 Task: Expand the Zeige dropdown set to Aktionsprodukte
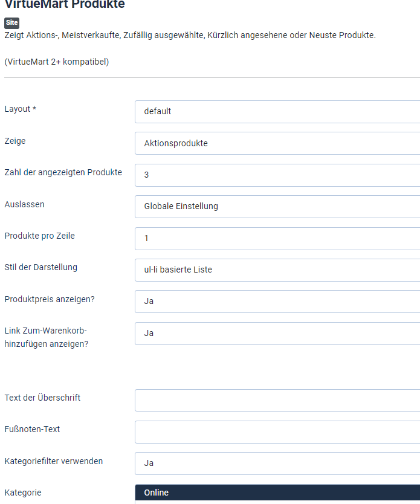tap(277, 143)
